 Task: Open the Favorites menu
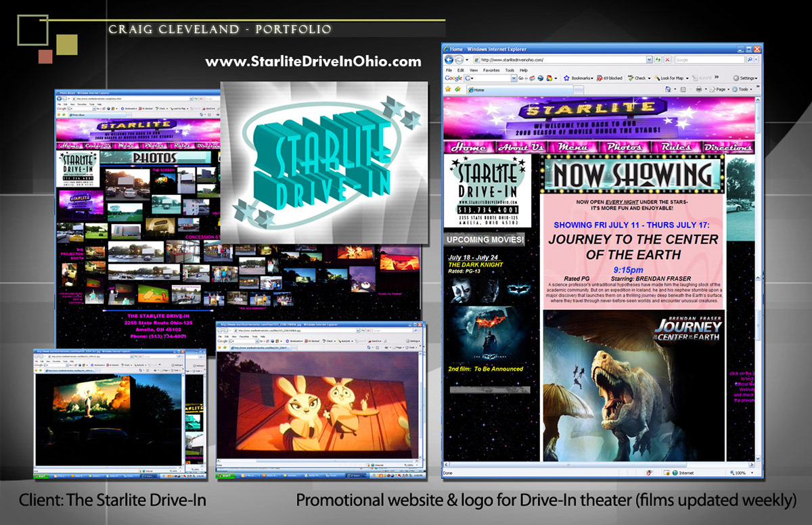(x=491, y=70)
